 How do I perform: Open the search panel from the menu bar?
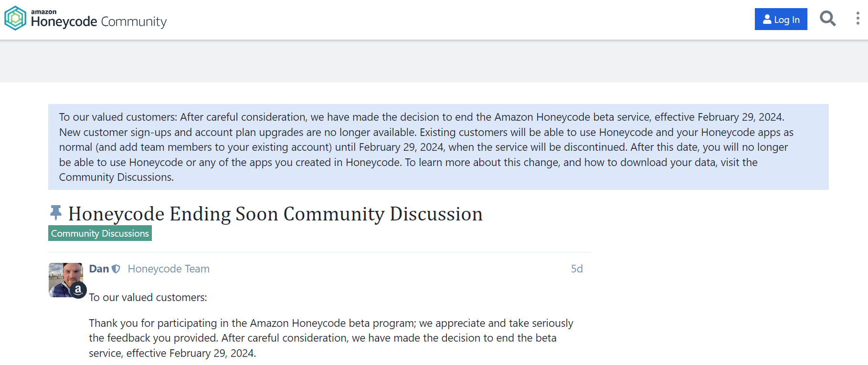pos(827,19)
